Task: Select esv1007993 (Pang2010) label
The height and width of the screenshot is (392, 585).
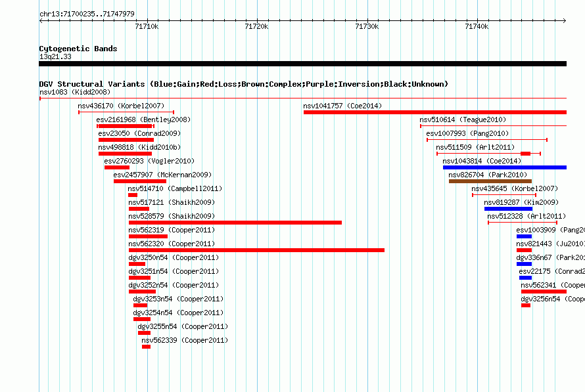Action: tap(467, 133)
